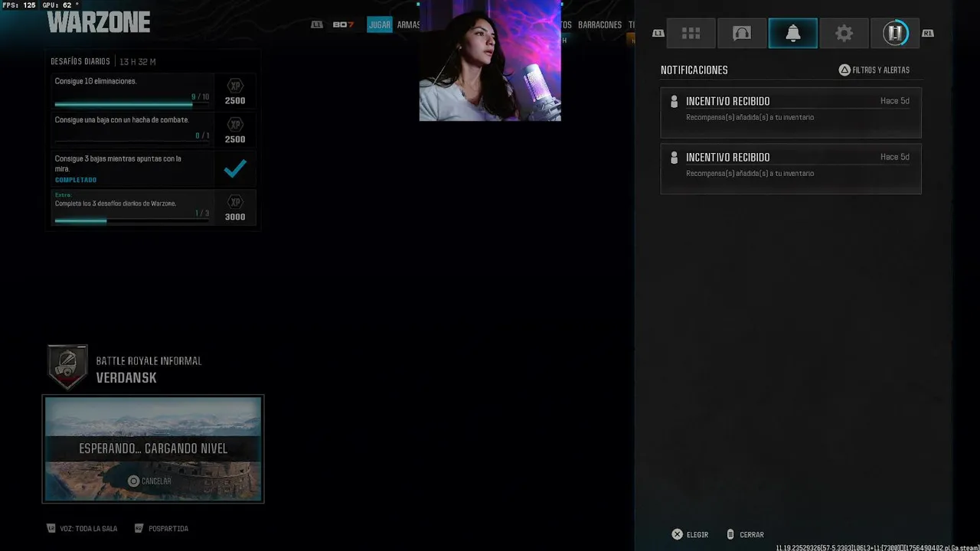Click the FPS counter overlay
Viewport: 980px width, 551px height.
click(x=19, y=5)
